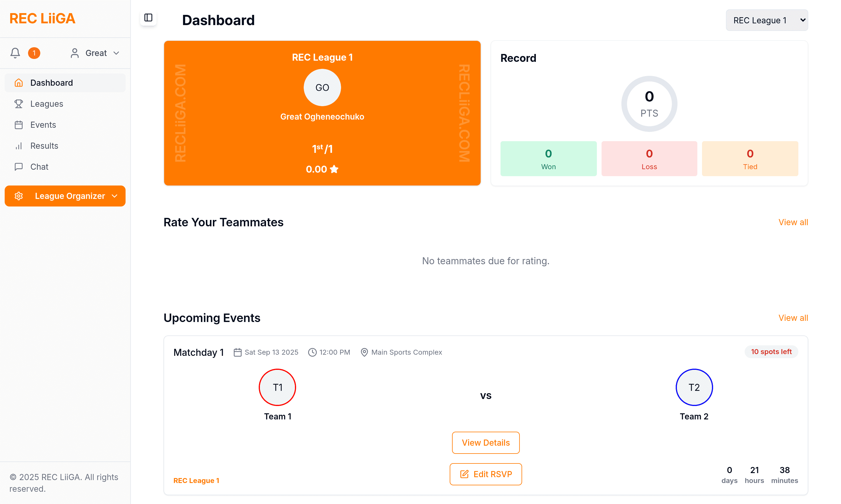841x504 pixels.
Task: Open Events from the sidebar
Action: (x=43, y=125)
